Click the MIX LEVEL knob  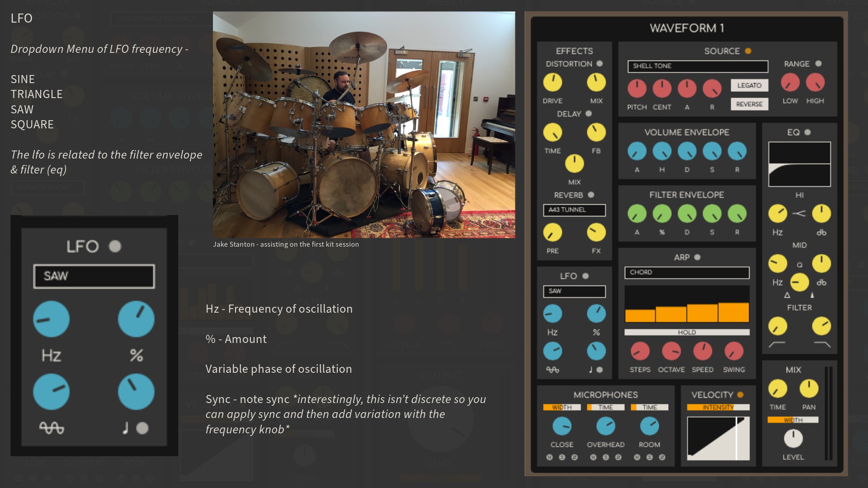[x=793, y=438]
